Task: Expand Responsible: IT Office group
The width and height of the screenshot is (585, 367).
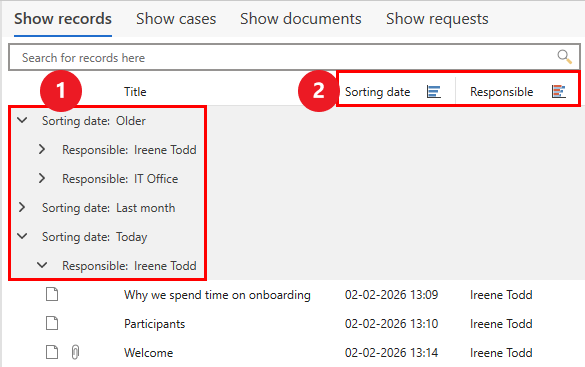Action: (42, 178)
